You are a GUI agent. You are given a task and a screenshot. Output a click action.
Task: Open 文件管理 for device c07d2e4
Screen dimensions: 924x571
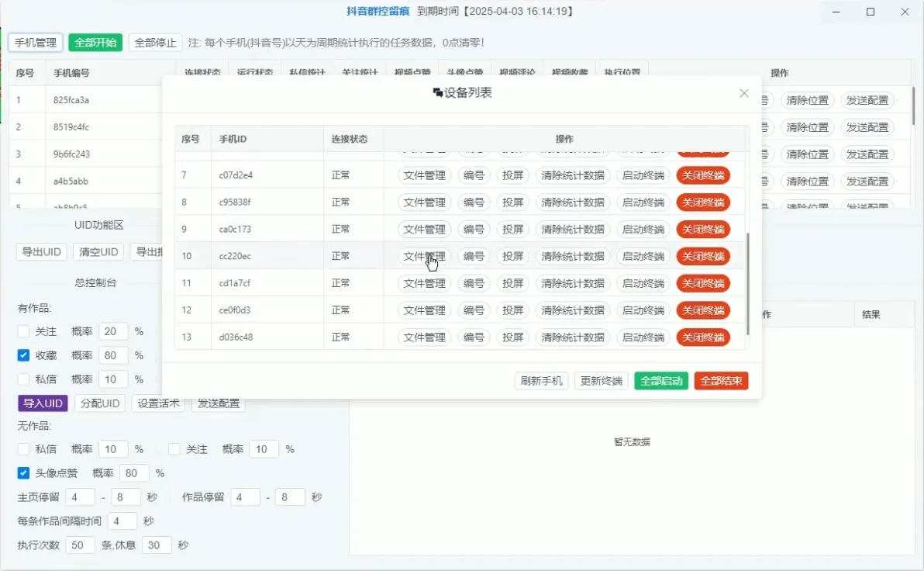424,175
